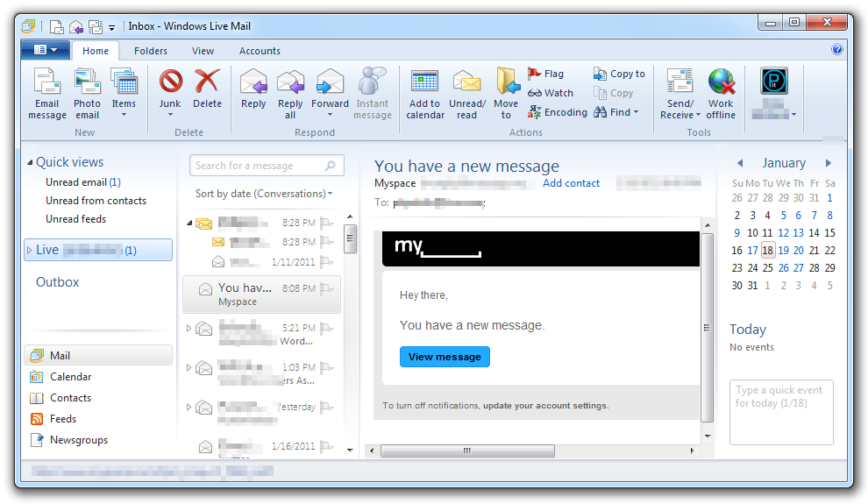Go to Mail pane
The height and width of the screenshot is (504, 868).
[98, 356]
